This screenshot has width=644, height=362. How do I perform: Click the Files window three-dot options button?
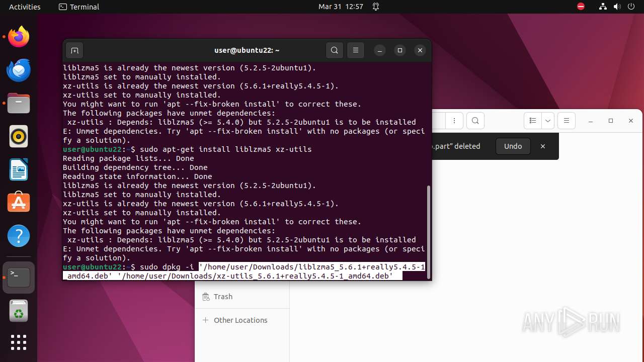click(x=454, y=121)
